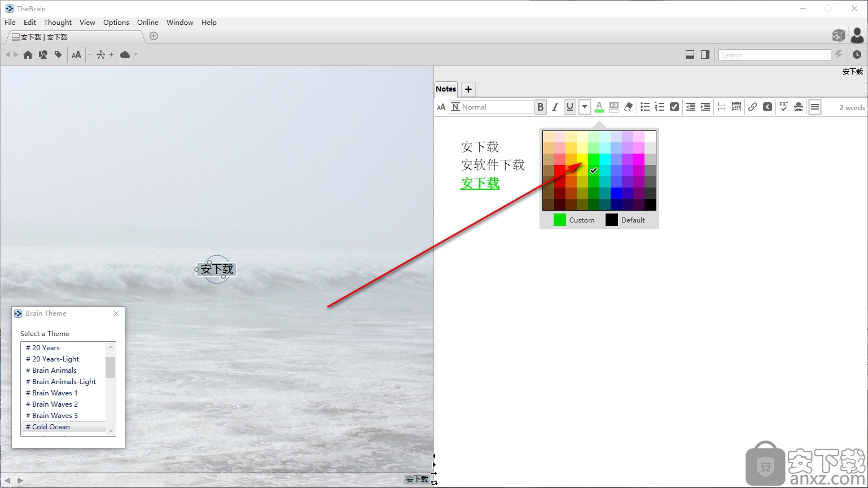Click the TheBrain cube icon
This screenshot has width=868, height=488.
click(x=839, y=36)
